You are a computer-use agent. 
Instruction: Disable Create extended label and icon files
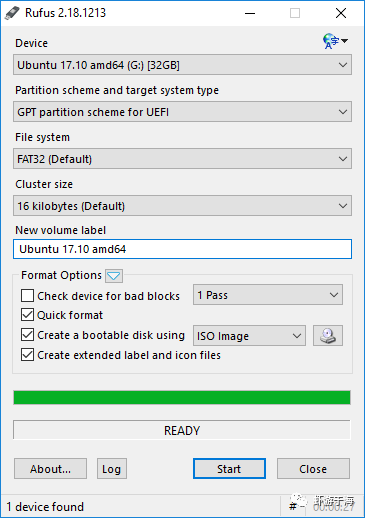click(x=27, y=355)
